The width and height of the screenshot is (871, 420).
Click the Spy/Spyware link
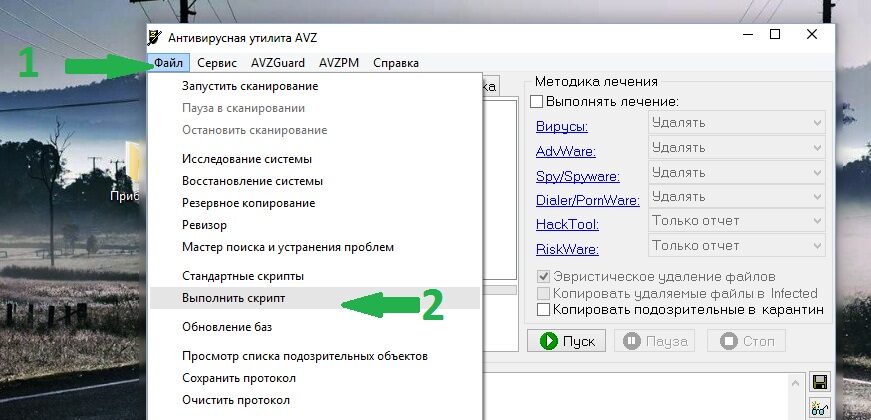pyautogui.click(x=578, y=177)
